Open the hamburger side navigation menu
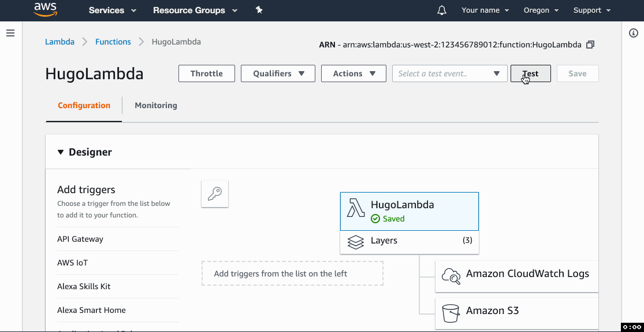The width and height of the screenshot is (644, 332). tap(10, 33)
